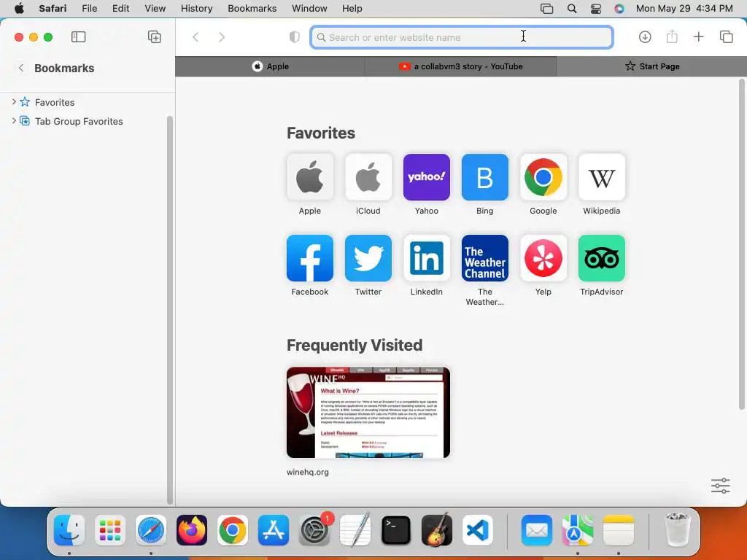The height and width of the screenshot is (560, 747).
Task: Open the Bookmarks menu
Action: tap(252, 9)
